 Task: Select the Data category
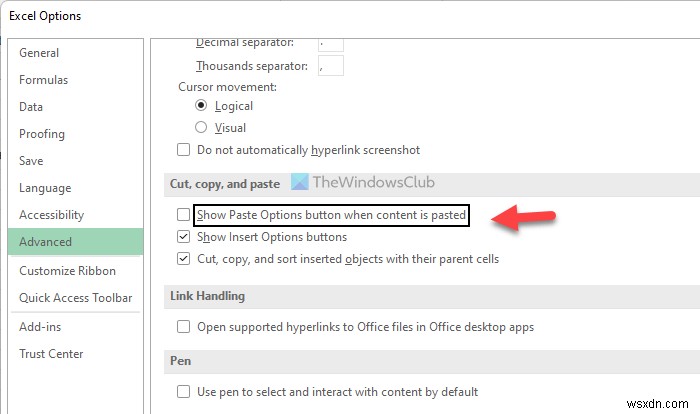31,107
